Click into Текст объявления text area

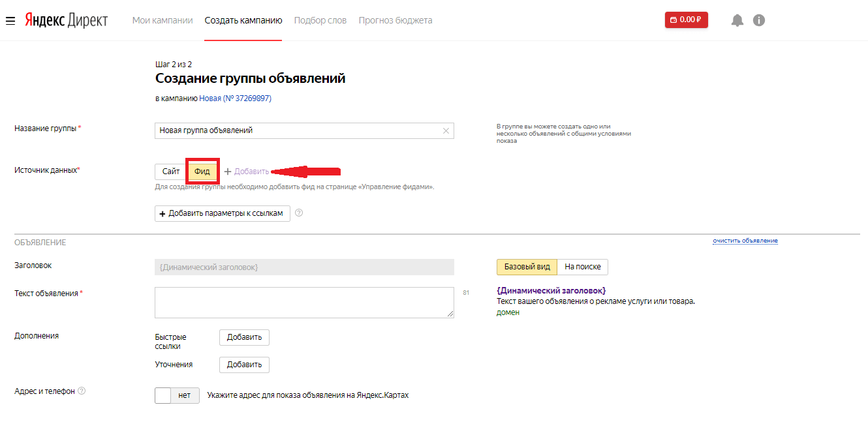coord(304,303)
